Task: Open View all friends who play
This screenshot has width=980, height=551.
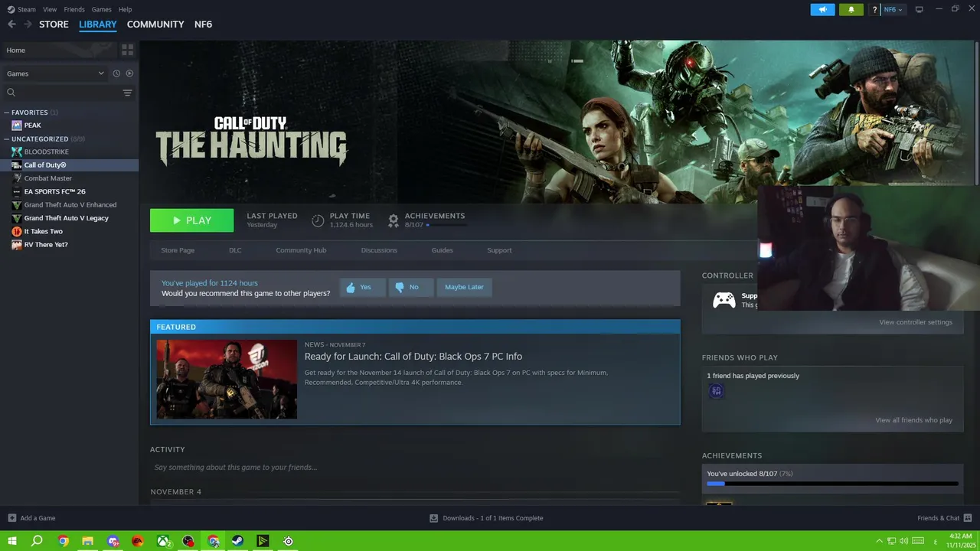Action: [913, 420]
